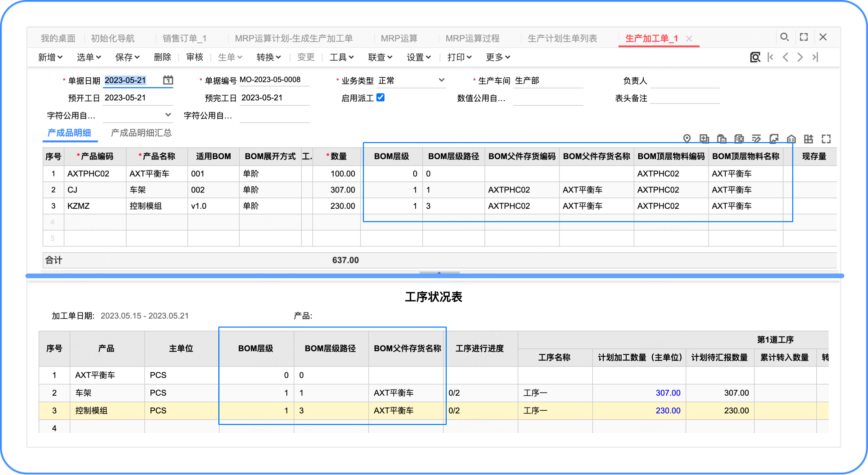
Task: Click the batch edit pencil icon above the grid
Action: tap(756, 139)
